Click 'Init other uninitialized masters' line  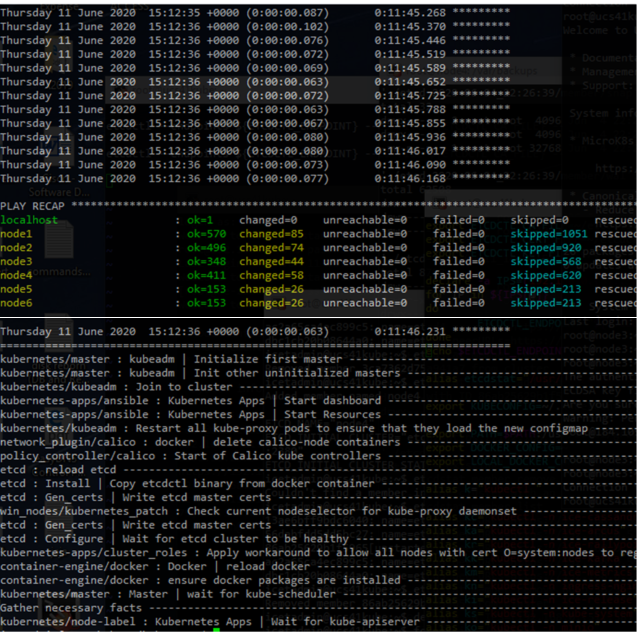318,373
